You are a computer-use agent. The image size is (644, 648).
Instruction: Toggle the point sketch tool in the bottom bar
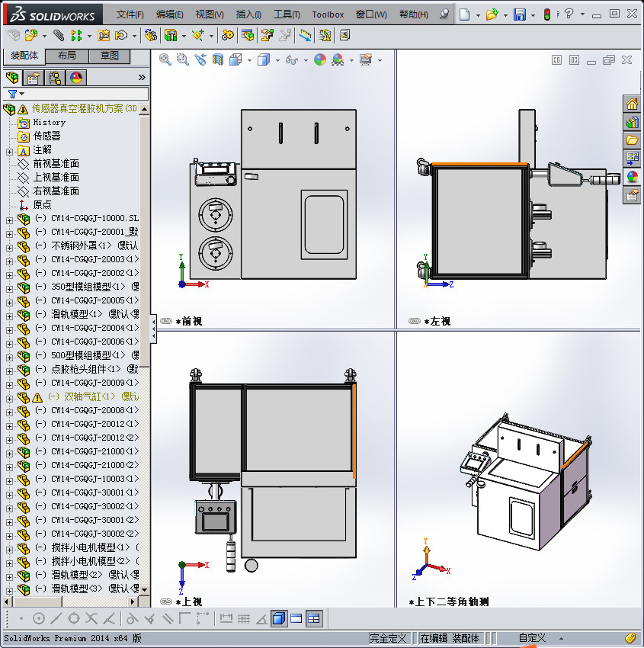pos(21,619)
